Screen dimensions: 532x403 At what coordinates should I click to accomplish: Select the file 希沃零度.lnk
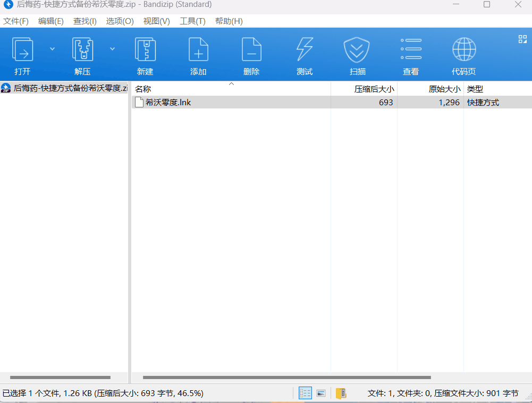coord(332,102)
